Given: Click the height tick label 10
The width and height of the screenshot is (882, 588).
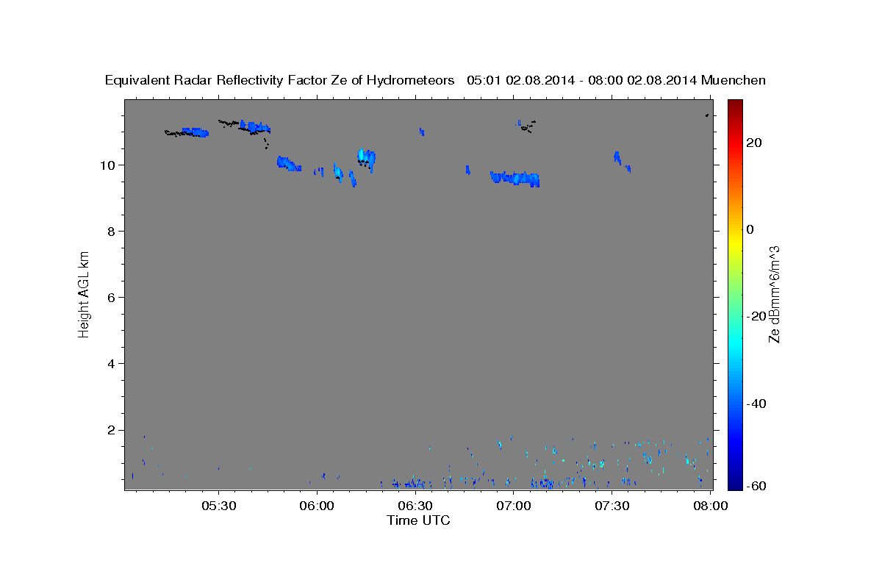Looking at the screenshot, I should (x=109, y=165).
